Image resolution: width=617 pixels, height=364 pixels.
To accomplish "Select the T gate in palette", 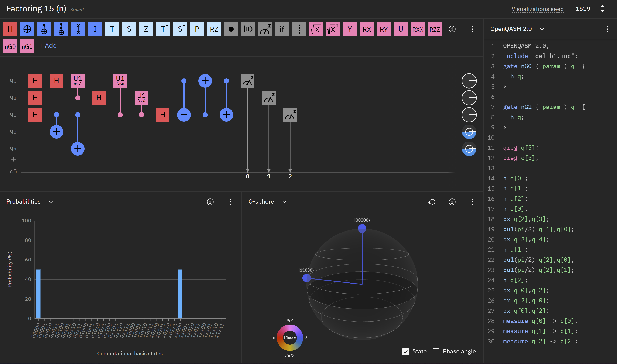I will pos(112,29).
